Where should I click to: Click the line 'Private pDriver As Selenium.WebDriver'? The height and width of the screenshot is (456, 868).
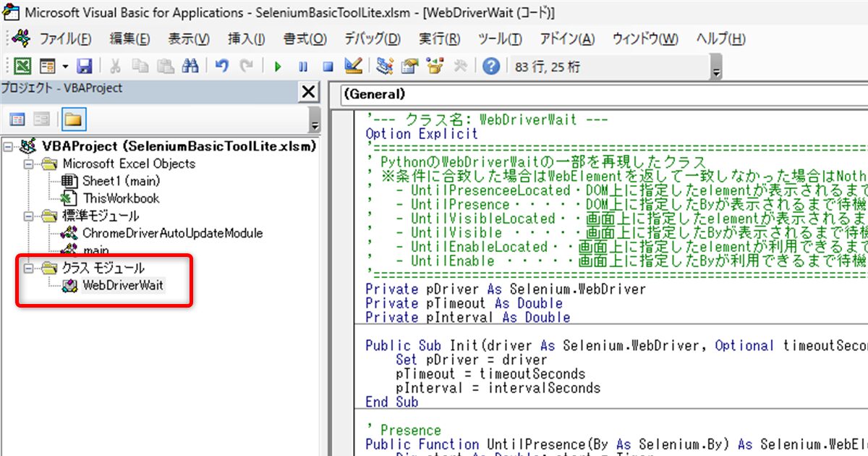[x=506, y=289]
